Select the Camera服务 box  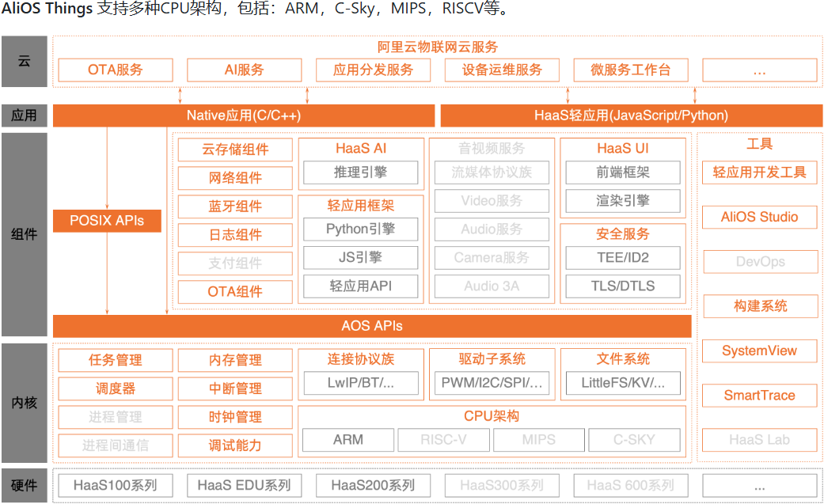[492, 257]
